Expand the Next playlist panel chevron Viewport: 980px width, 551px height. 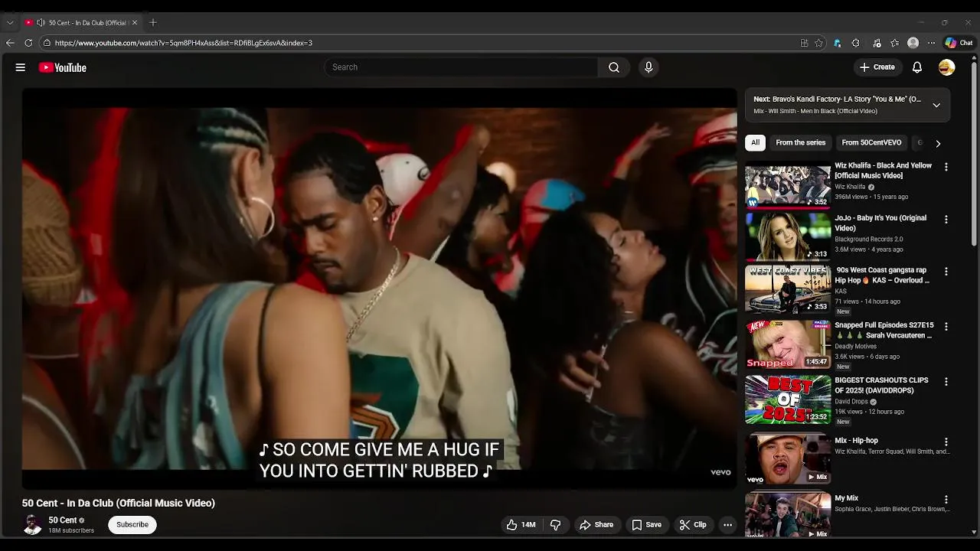936,105
